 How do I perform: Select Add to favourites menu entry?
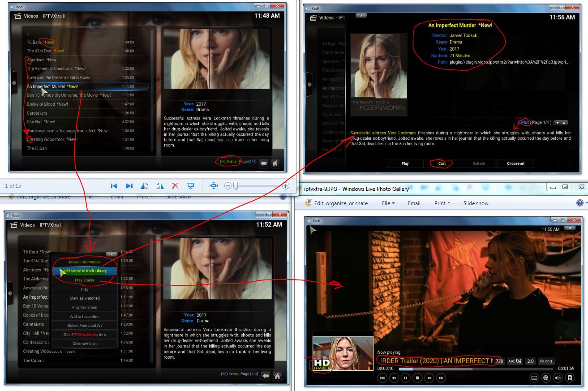point(85,317)
